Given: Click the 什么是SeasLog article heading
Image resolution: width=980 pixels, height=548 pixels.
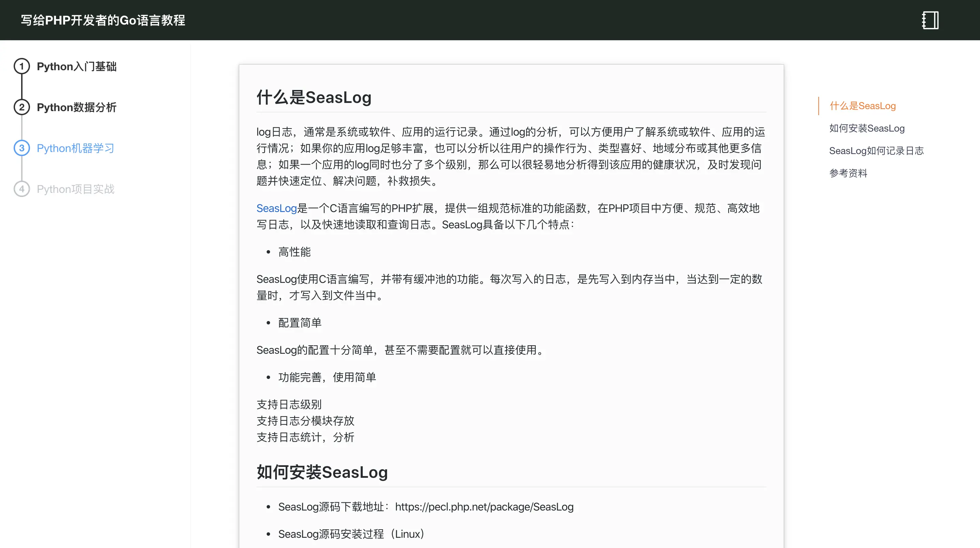Looking at the screenshot, I should pyautogui.click(x=313, y=97).
